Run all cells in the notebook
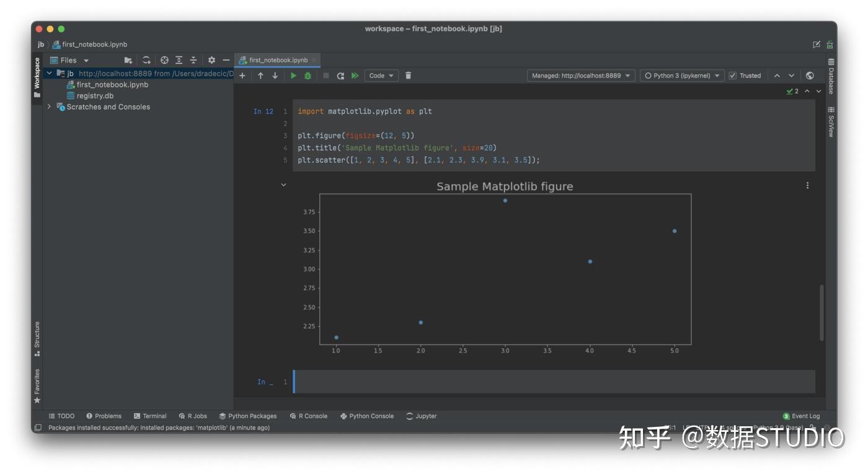Screen dimensions: 868x474 click(x=355, y=75)
